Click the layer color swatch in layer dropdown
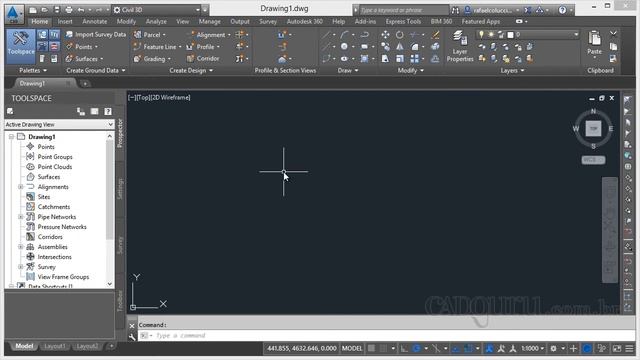 click(510, 35)
